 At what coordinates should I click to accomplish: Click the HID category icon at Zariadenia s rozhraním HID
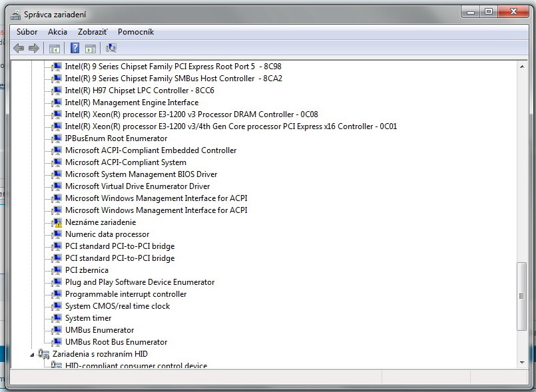click(43, 354)
